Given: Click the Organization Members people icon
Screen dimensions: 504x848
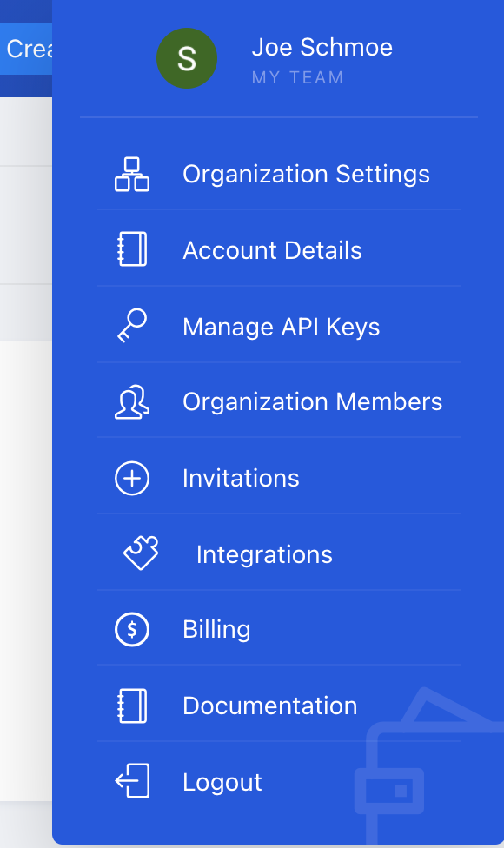Looking at the screenshot, I should point(132,401).
